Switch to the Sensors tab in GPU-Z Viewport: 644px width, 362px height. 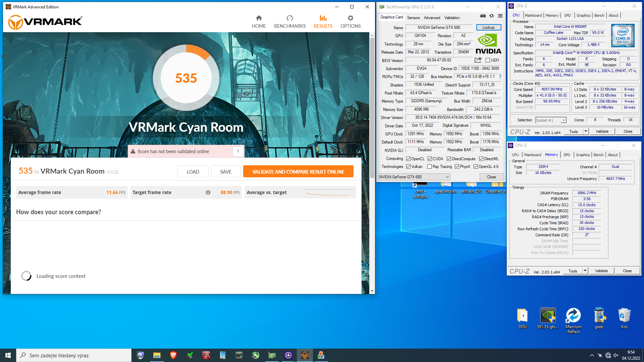point(413,17)
